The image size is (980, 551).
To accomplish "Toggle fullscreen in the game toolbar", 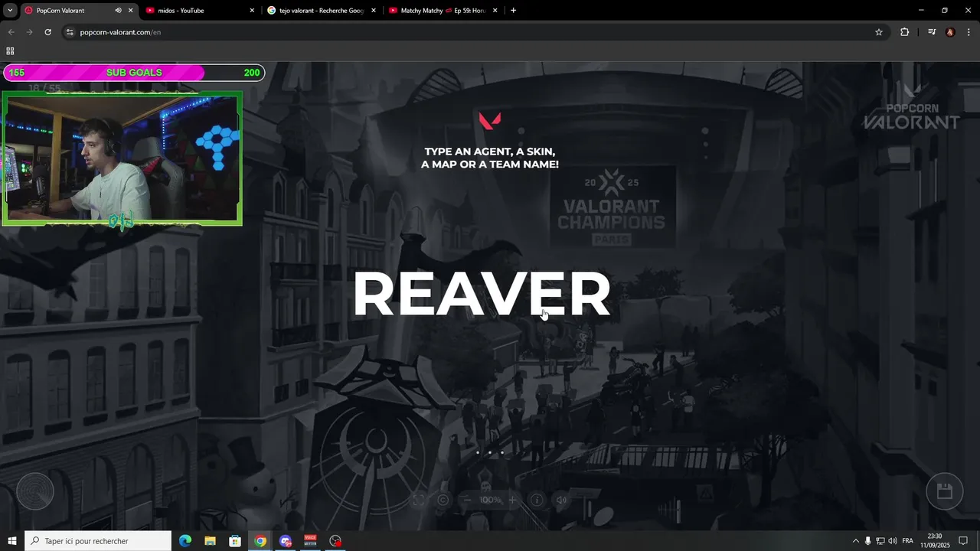I will click(x=419, y=500).
